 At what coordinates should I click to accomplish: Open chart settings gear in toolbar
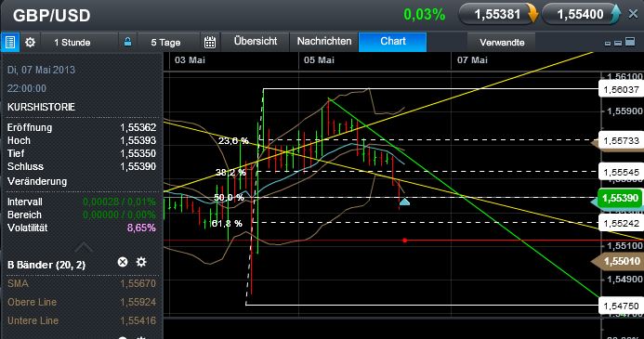point(30,43)
